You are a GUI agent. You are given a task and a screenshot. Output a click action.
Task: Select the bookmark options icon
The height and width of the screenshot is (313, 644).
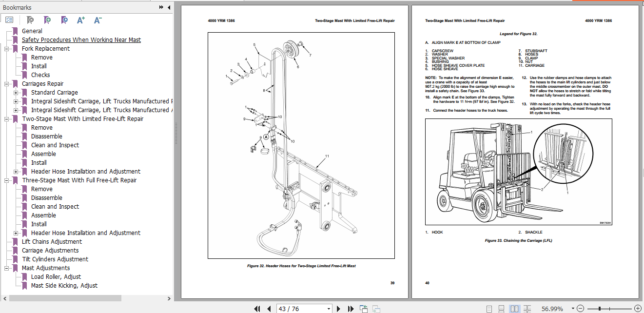(x=9, y=20)
